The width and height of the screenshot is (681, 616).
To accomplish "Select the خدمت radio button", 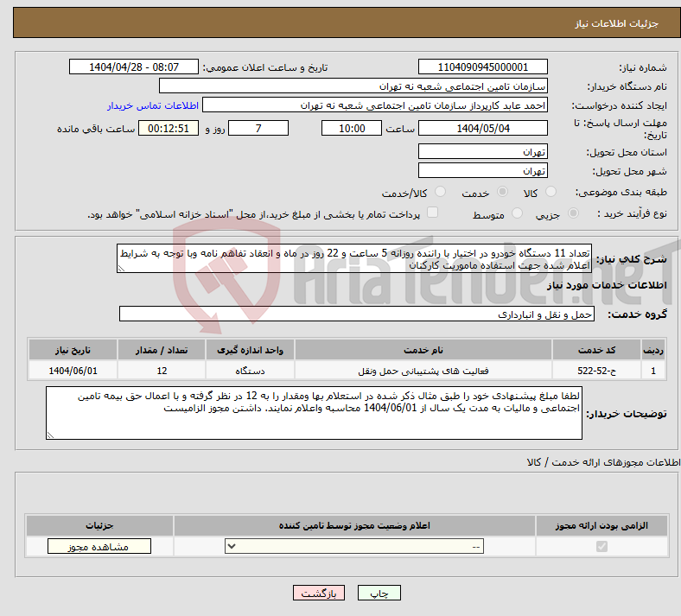I will pos(502,192).
